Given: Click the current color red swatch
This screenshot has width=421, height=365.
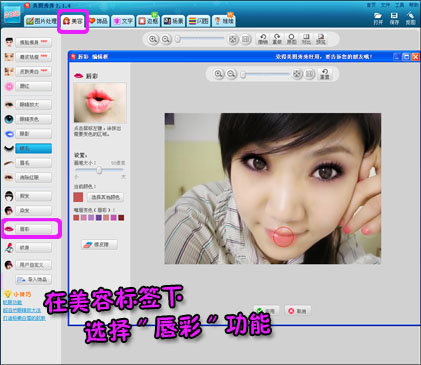Looking at the screenshot, I should [x=78, y=197].
